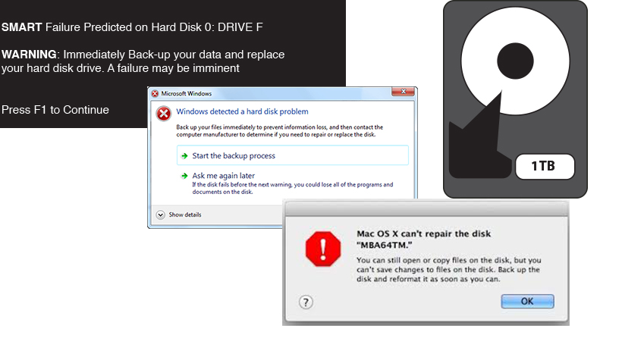644x341 pixels.
Task: Open help in the Mac disk repair dialog
Action: (306, 302)
